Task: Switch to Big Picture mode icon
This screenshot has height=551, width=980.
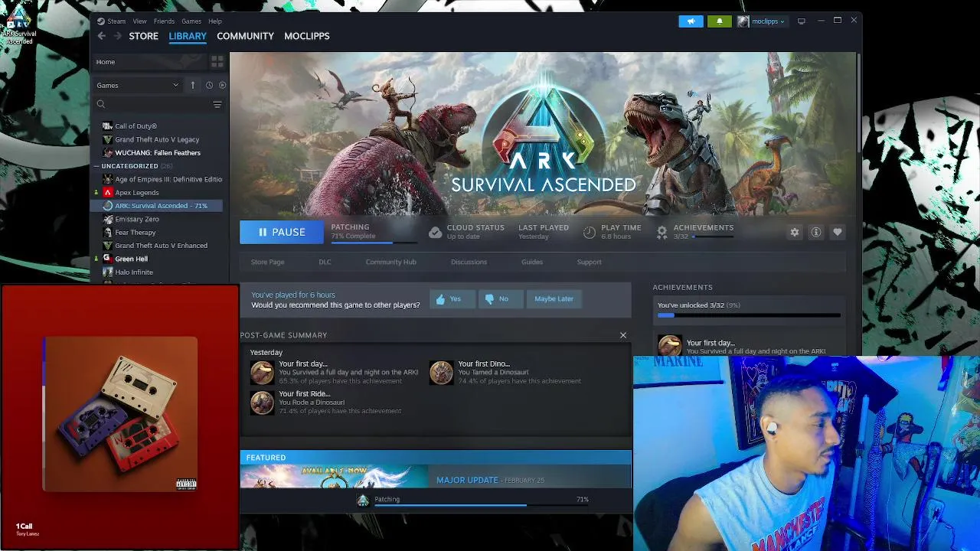Action: pyautogui.click(x=802, y=21)
